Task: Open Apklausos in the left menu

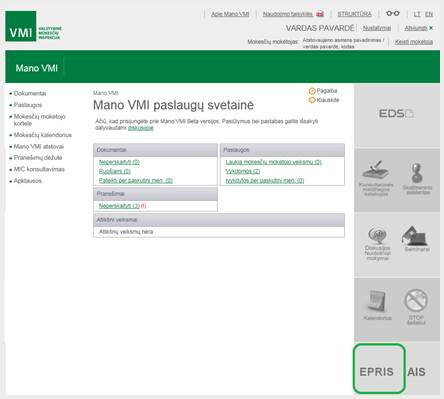Action: click(28, 181)
